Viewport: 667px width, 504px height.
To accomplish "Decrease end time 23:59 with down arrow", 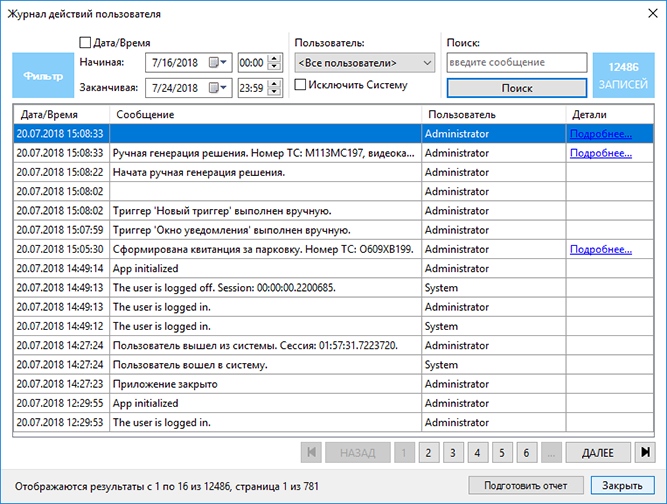I will [x=275, y=92].
